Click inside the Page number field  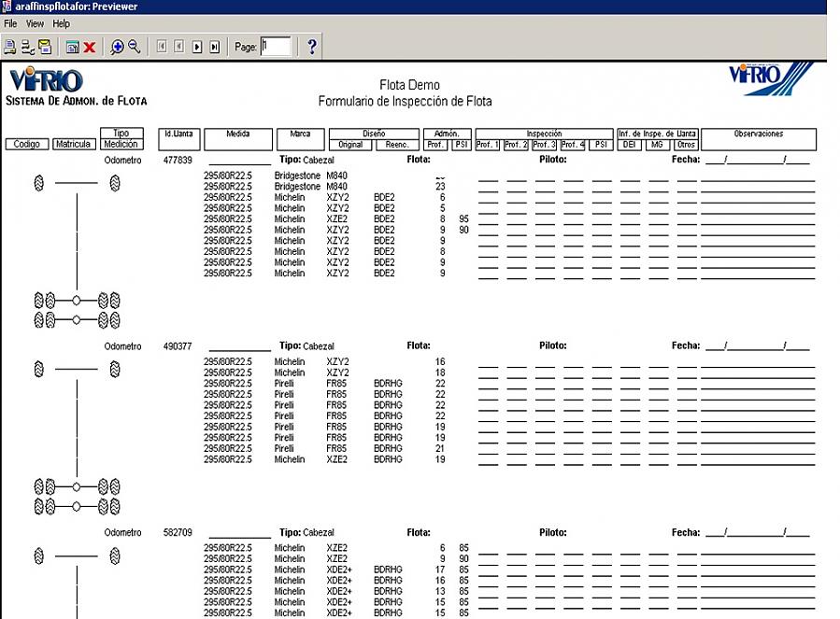(276, 47)
